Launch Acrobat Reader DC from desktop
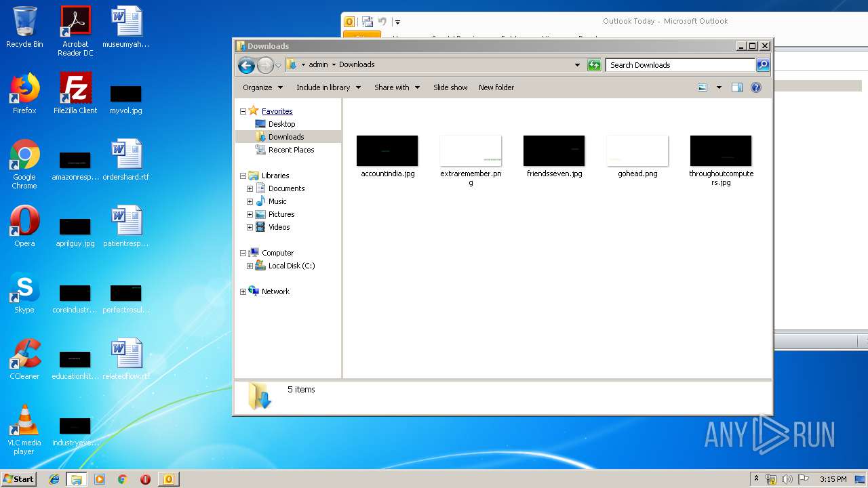Viewport: 868px width, 488px height. (75, 31)
